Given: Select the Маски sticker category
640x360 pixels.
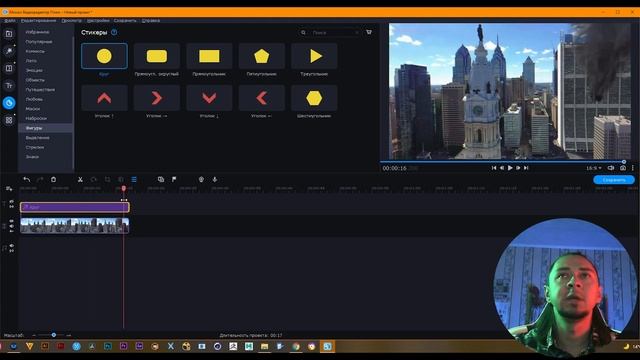Looking at the screenshot, I should (x=33, y=109).
